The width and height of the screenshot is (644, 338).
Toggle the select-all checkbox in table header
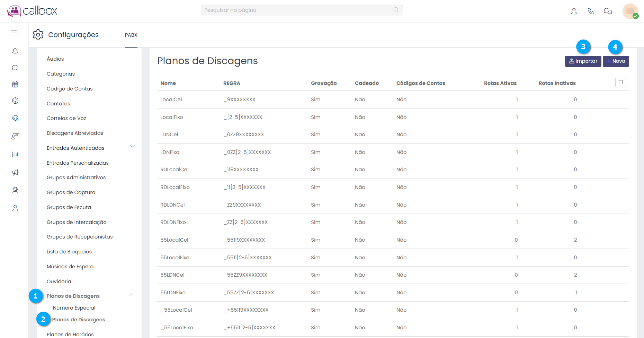coord(620,83)
